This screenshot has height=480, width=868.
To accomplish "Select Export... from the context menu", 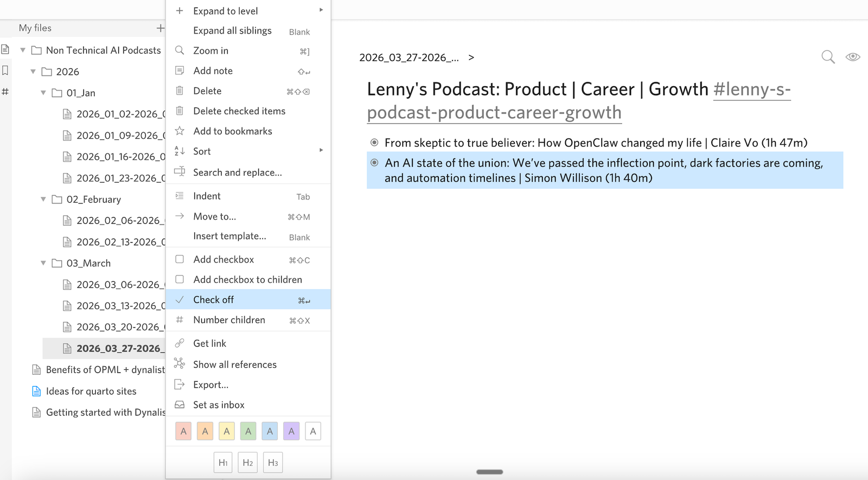I will coord(210,385).
